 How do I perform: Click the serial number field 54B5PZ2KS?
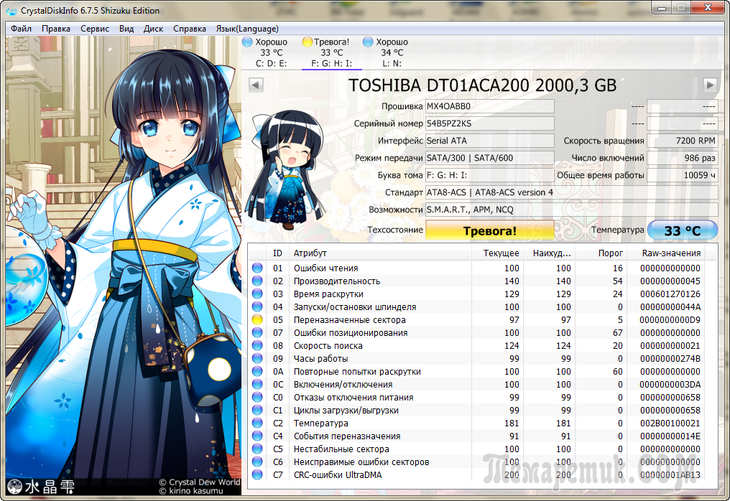(490, 123)
